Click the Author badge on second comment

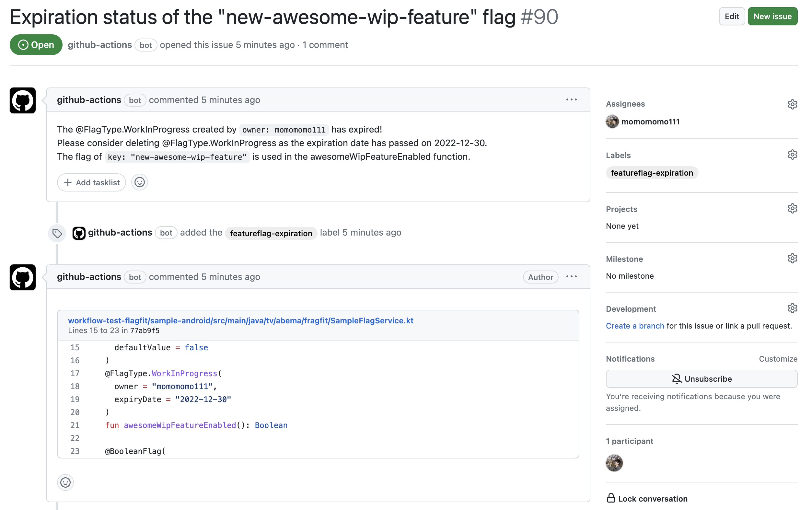pos(540,277)
